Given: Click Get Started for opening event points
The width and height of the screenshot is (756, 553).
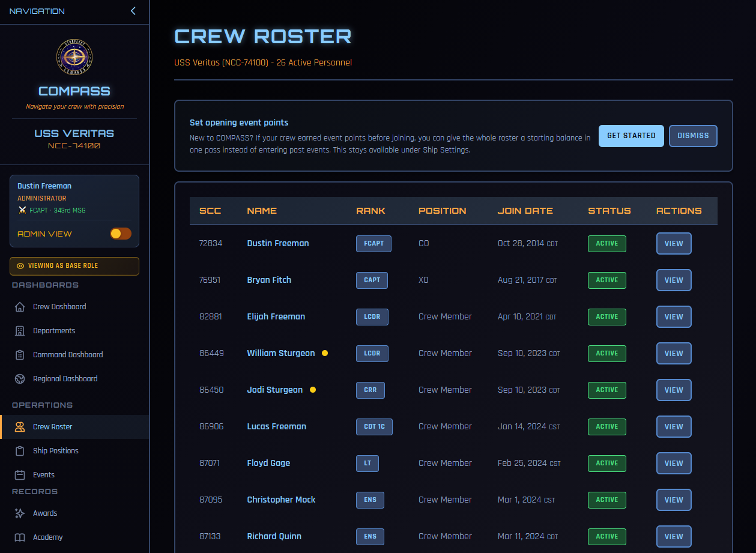Looking at the screenshot, I should pyautogui.click(x=631, y=136).
